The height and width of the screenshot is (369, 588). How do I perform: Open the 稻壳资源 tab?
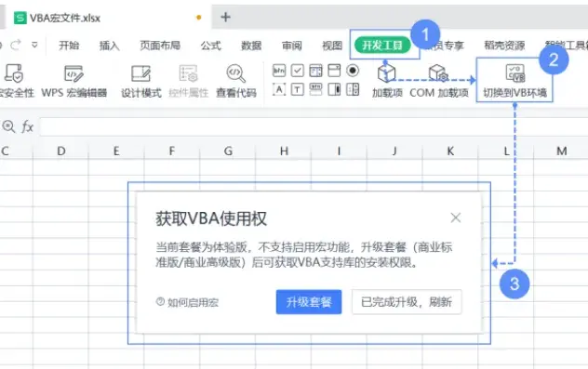click(x=504, y=46)
